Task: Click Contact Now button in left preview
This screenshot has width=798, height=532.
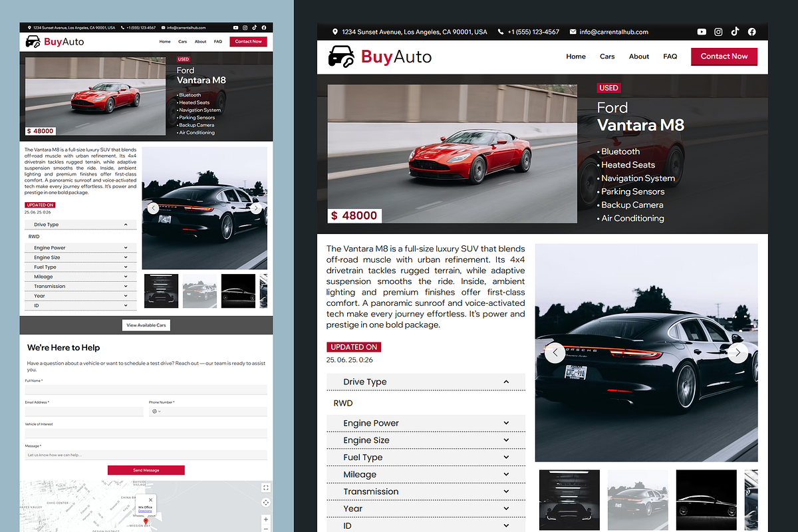Action: [x=249, y=41]
